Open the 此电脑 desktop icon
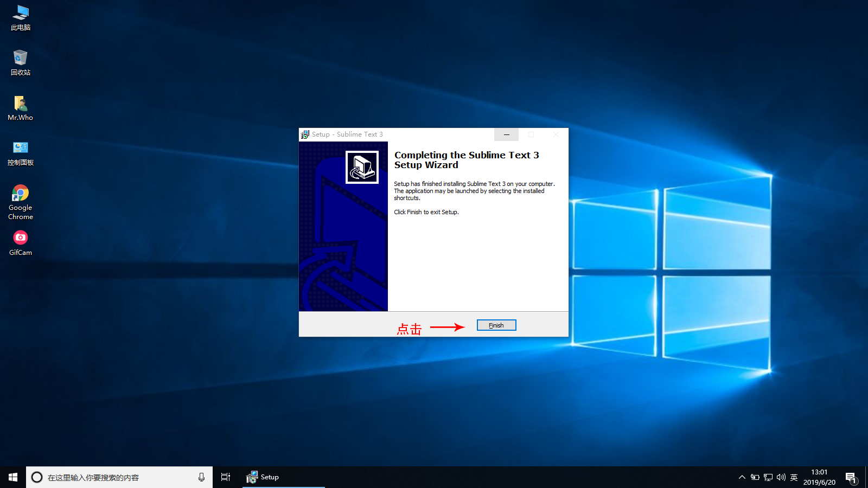Screen dimensions: 868x488 pos(21,18)
